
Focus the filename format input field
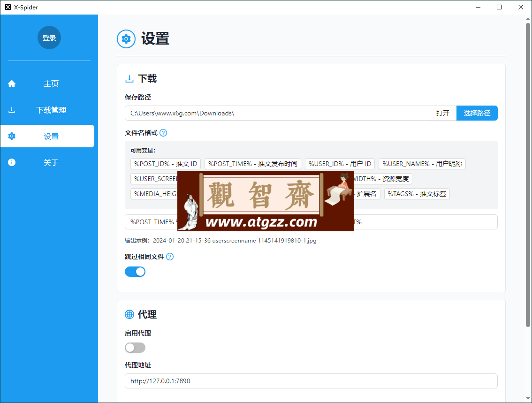[311, 222]
